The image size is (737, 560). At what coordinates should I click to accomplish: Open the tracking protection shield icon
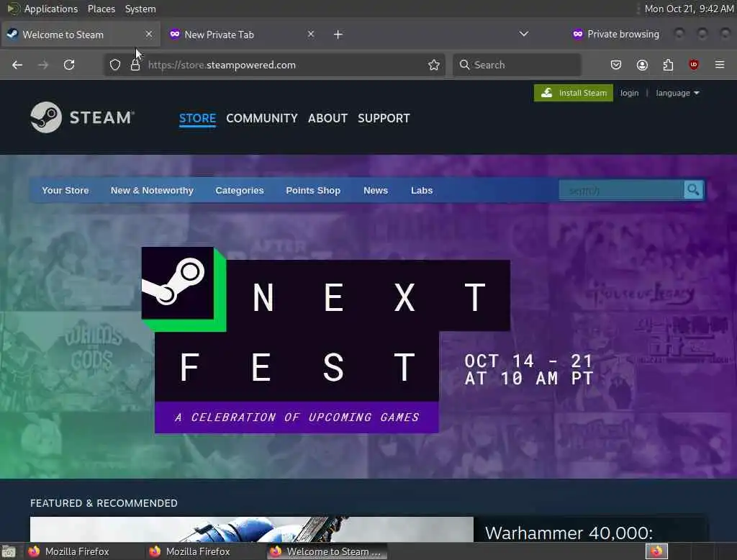(115, 65)
